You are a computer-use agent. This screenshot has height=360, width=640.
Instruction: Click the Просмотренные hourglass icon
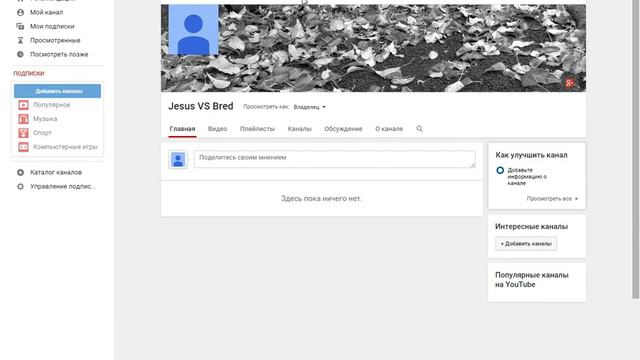(x=20, y=40)
